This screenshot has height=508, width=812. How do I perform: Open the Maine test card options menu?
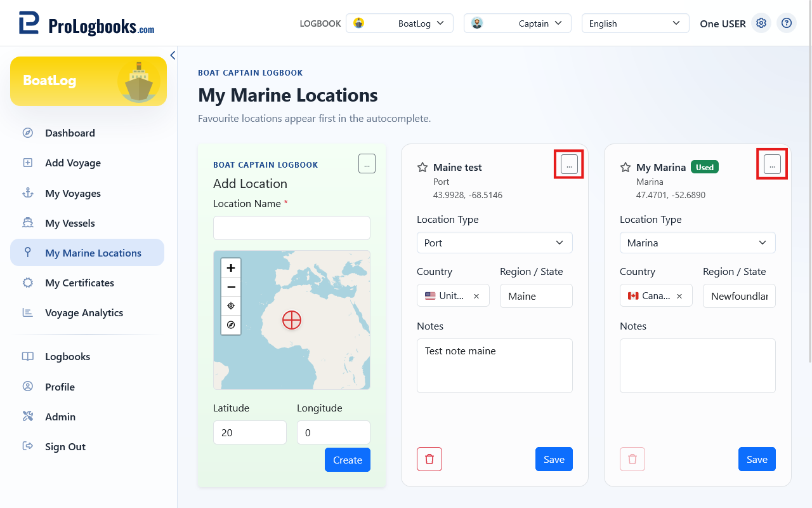coord(569,164)
